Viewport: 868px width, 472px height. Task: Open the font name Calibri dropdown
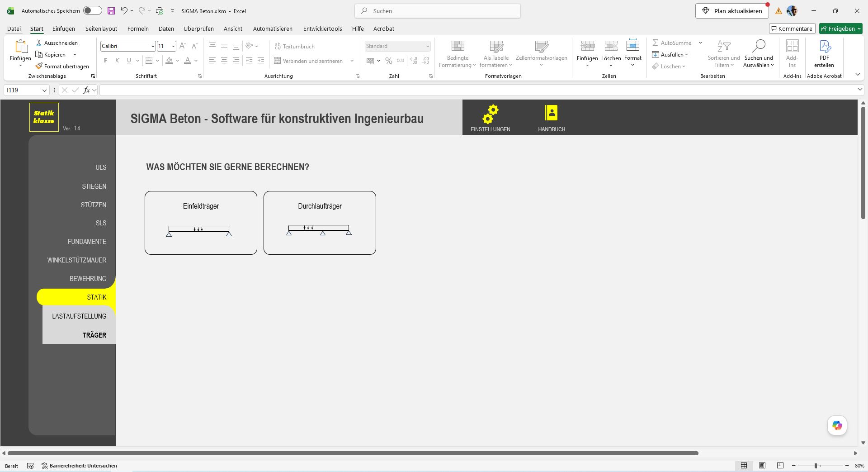click(x=153, y=46)
